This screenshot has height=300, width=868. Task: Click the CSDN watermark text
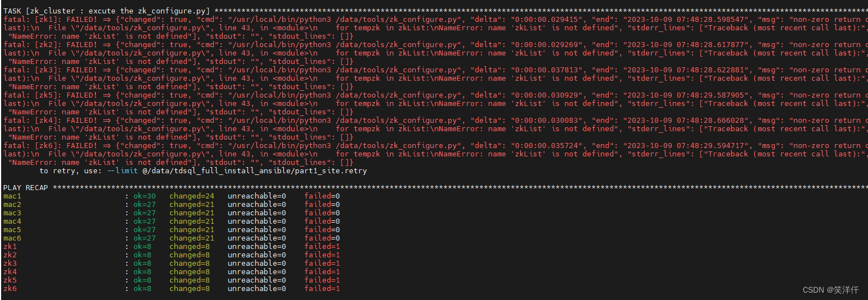coord(830,290)
